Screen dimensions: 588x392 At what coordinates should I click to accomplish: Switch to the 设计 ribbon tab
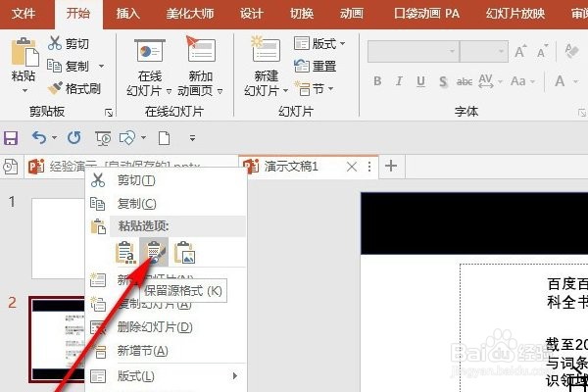[252, 14]
